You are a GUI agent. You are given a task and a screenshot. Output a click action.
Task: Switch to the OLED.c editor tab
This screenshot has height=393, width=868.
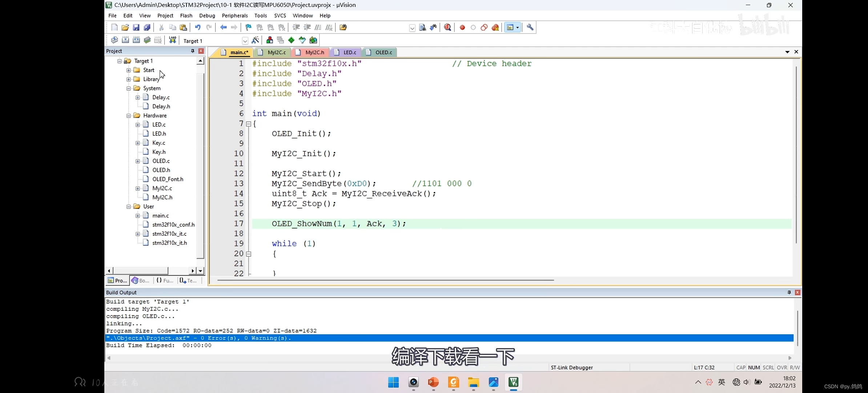[380, 52]
